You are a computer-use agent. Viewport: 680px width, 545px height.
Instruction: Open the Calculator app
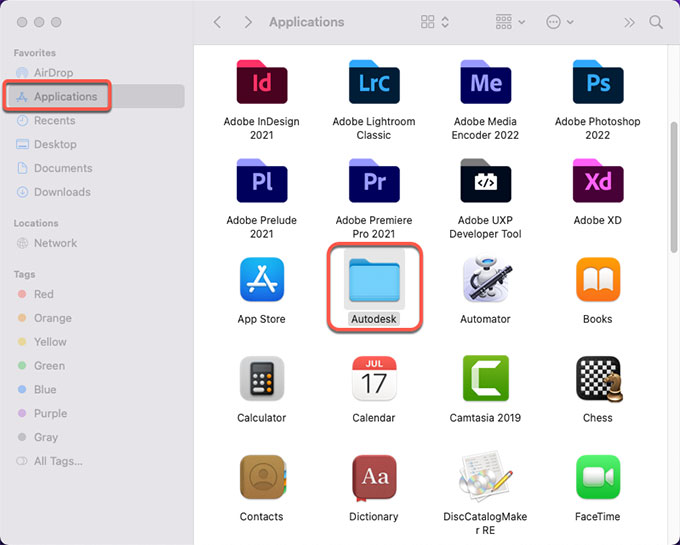(261, 379)
